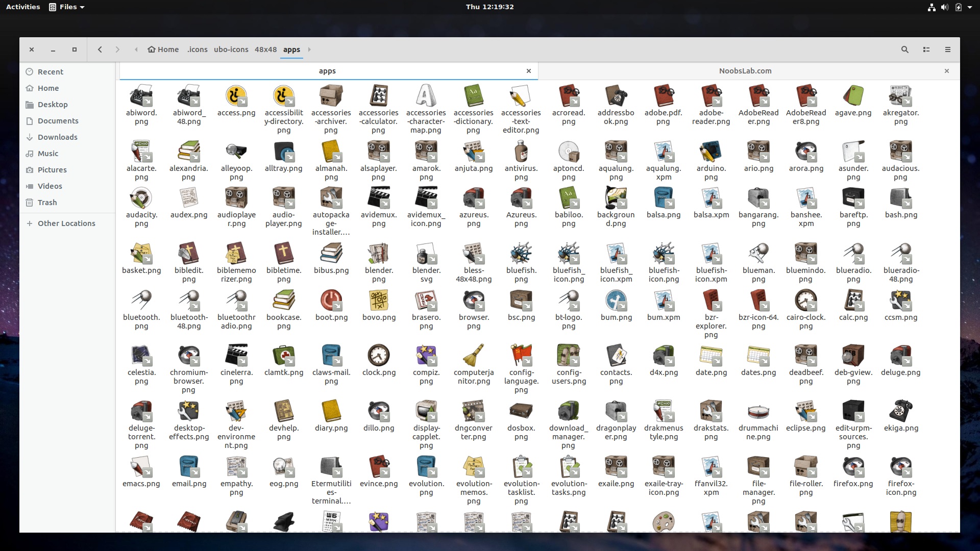This screenshot has width=980, height=551.
Task: Open the Trash sidebar entry
Action: click(x=47, y=203)
